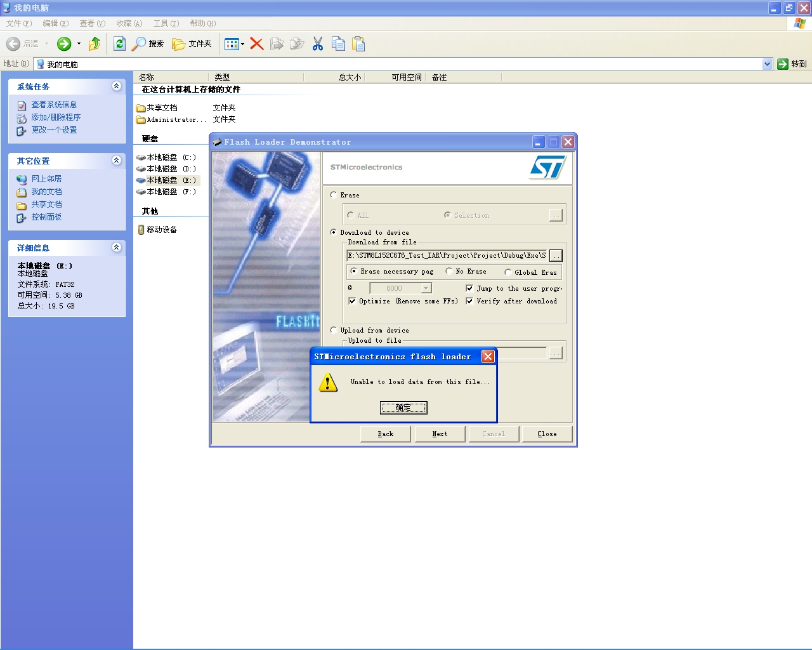Click the red Delete X icon

point(257,44)
